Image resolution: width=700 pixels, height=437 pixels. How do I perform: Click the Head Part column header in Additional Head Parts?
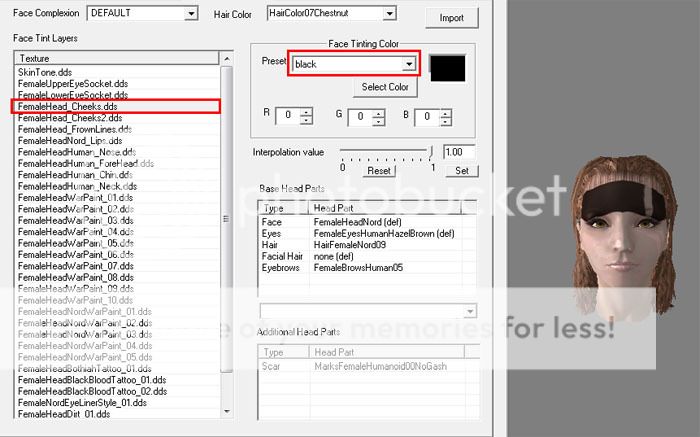[387, 352]
